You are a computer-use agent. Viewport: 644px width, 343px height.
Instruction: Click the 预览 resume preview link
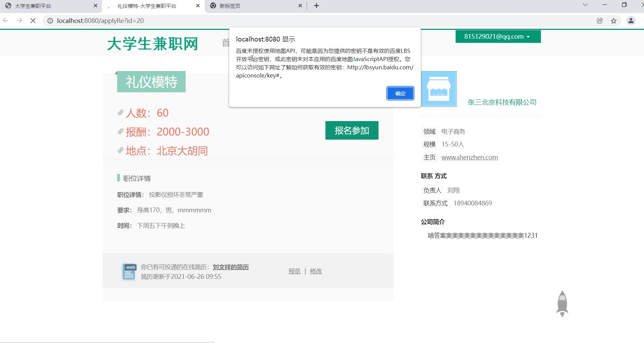[294, 271]
